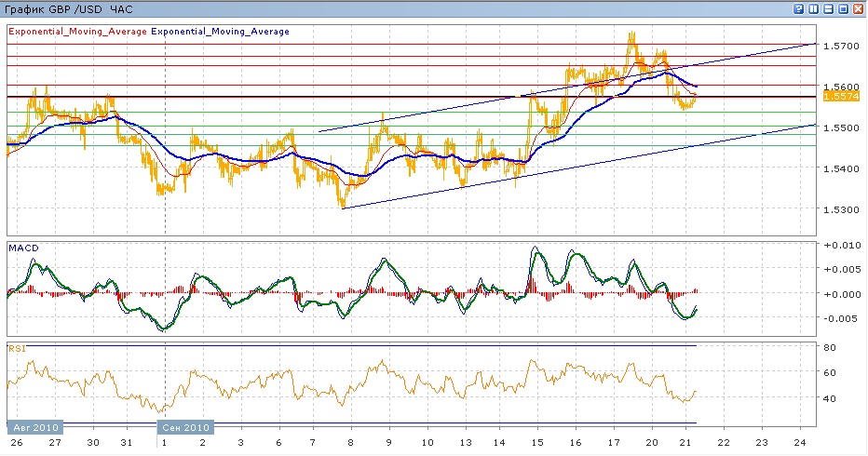Viewport: 868px width, 456px height.
Task: Click the help question mark icon
Action: (x=799, y=8)
